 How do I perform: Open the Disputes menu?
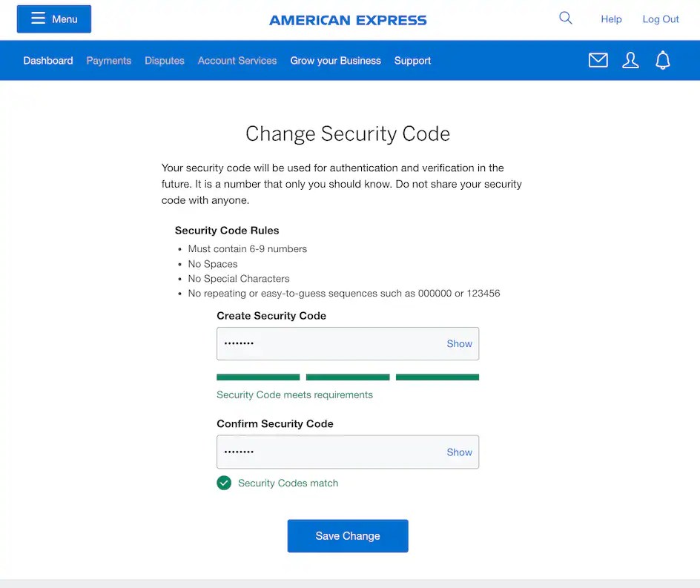click(165, 61)
